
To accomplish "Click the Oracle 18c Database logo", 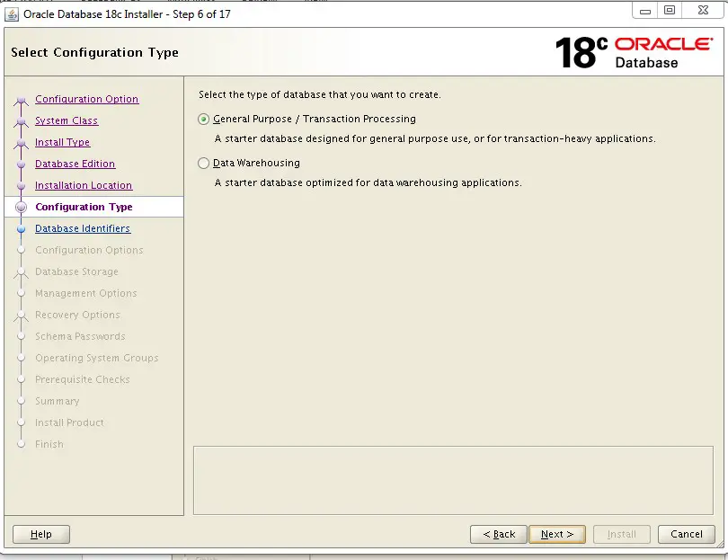I will click(x=634, y=52).
